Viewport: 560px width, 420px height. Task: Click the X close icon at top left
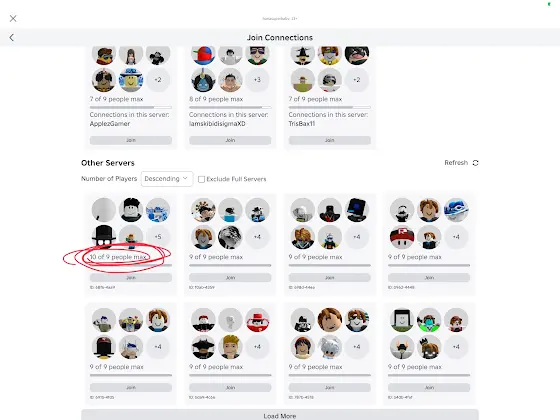(x=13, y=18)
